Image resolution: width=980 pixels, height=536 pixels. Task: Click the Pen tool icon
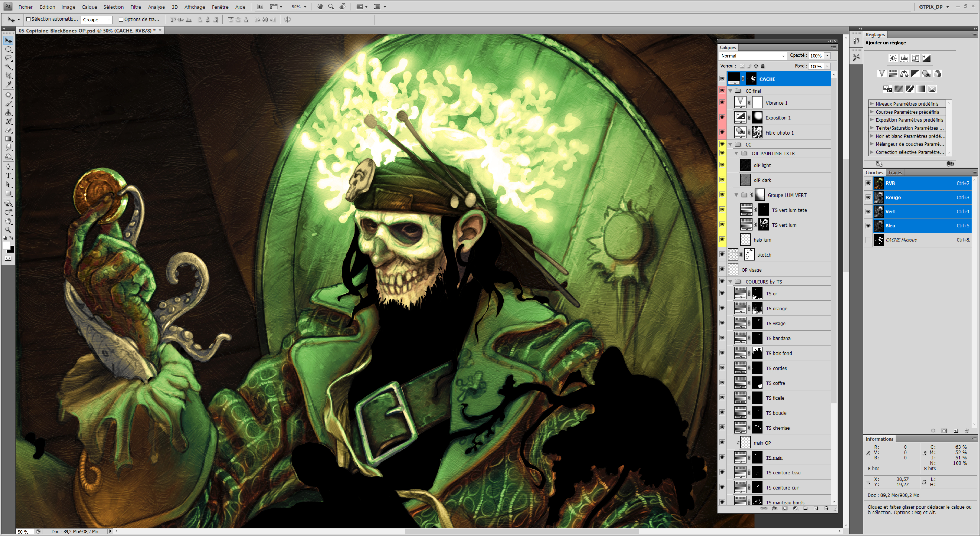(8, 166)
